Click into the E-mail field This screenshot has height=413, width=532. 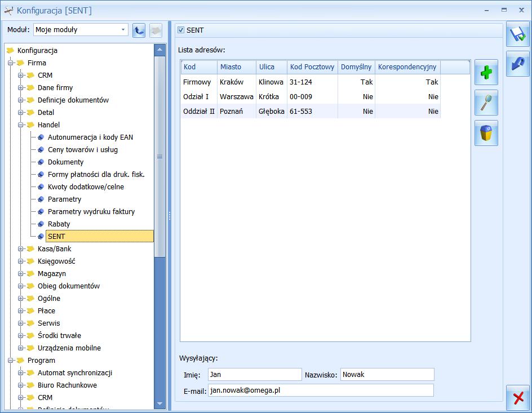(321, 390)
